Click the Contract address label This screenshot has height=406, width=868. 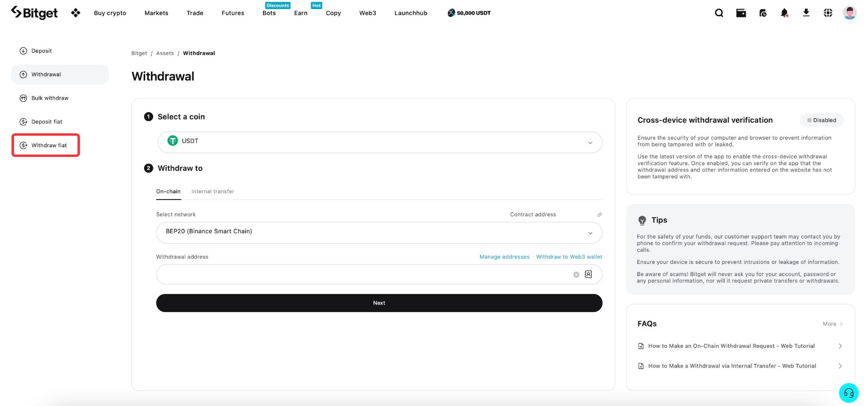click(x=533, y=215)
